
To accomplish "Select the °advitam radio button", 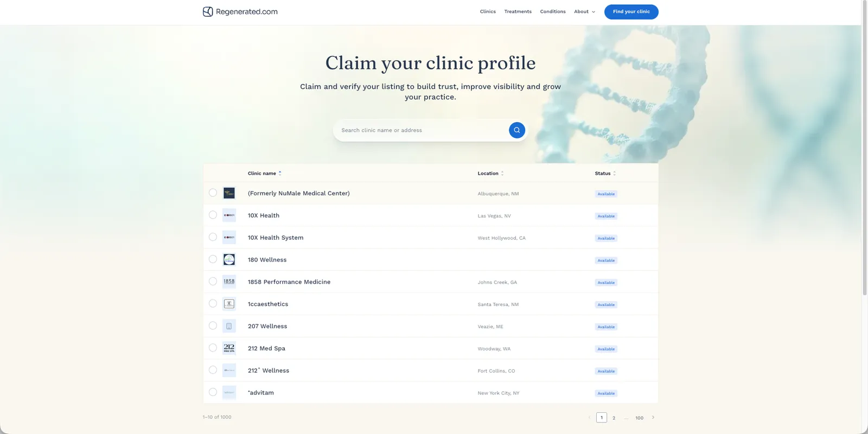I will (213, 392).
